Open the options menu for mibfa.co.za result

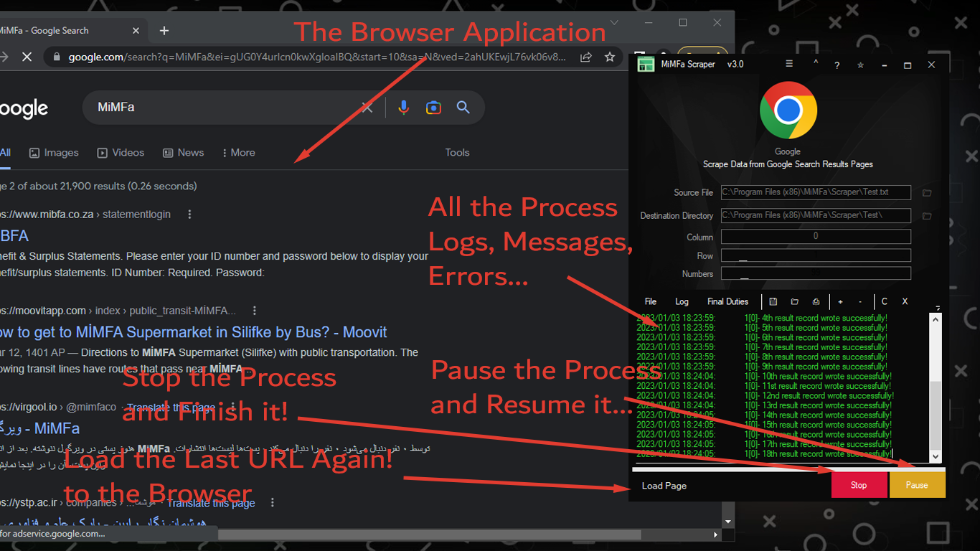[x=189, y=215]
